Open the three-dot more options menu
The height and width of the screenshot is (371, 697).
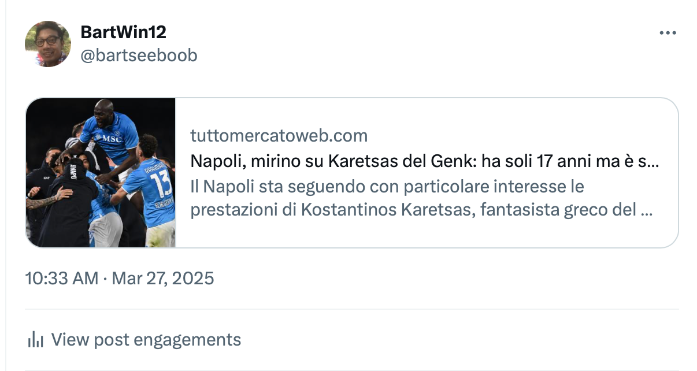[x=668, y=33]
